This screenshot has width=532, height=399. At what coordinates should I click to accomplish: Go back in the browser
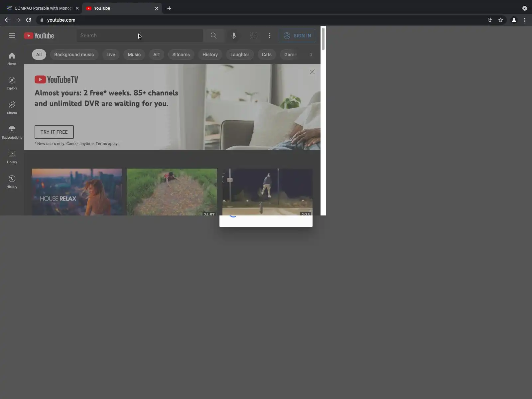(7, 20)
